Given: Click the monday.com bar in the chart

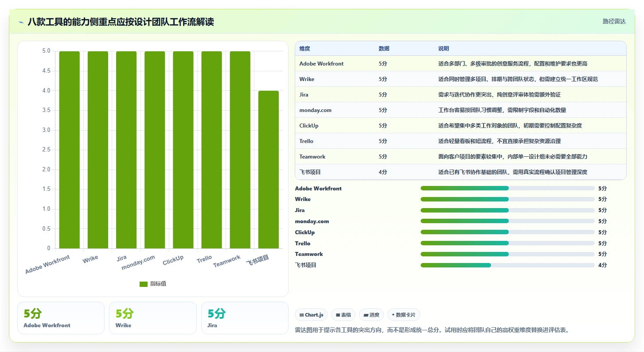Looking at the screenshot, I should [x=155, y=150].
